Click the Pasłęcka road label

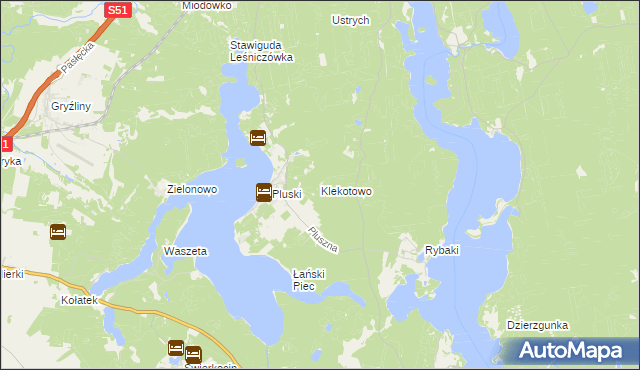point(78,58)
